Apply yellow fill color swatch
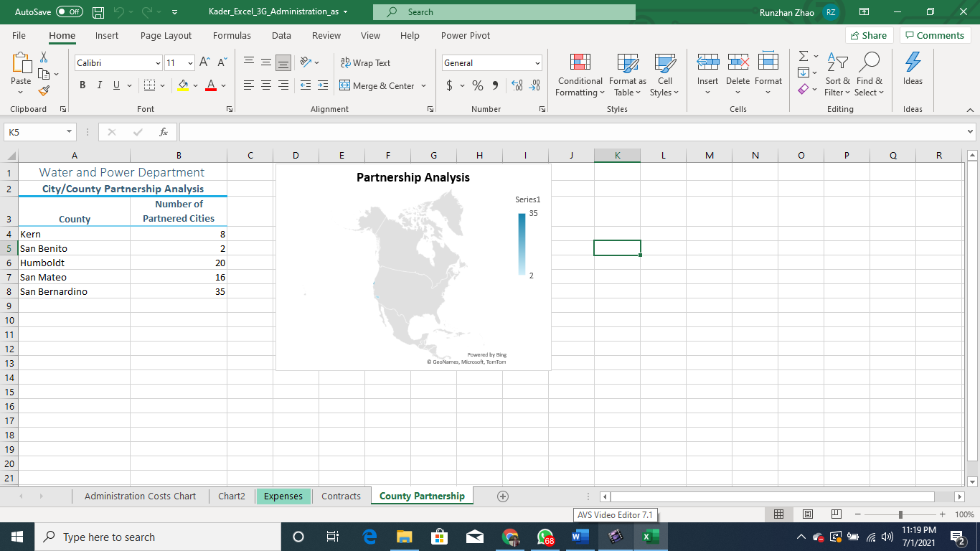 (183, 85)
